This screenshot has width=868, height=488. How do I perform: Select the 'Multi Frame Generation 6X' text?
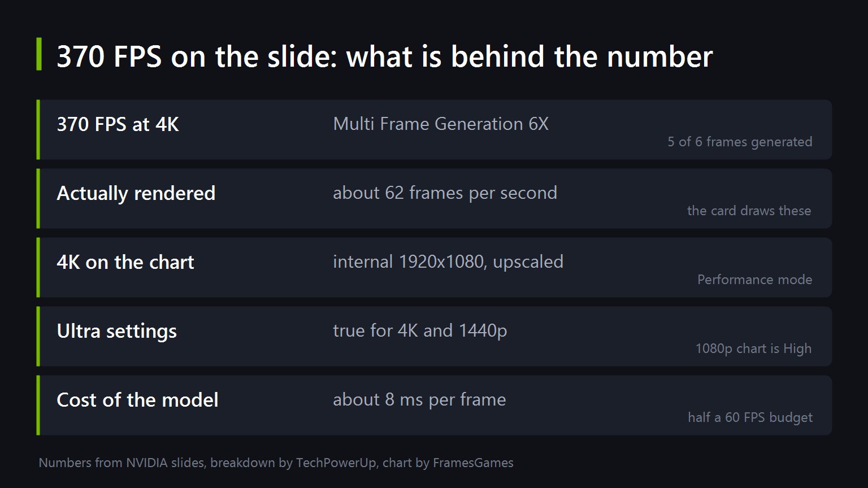click(x=441, y=124)
